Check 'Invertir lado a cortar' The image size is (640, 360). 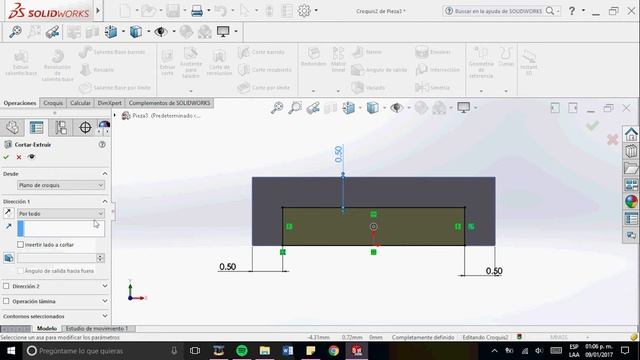click(20, 244)
